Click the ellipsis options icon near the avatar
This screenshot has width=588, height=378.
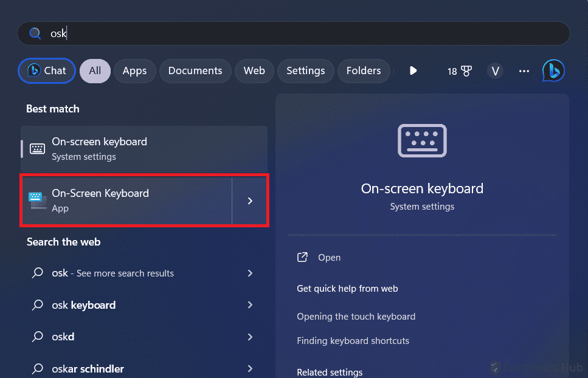tap(524, 71)
